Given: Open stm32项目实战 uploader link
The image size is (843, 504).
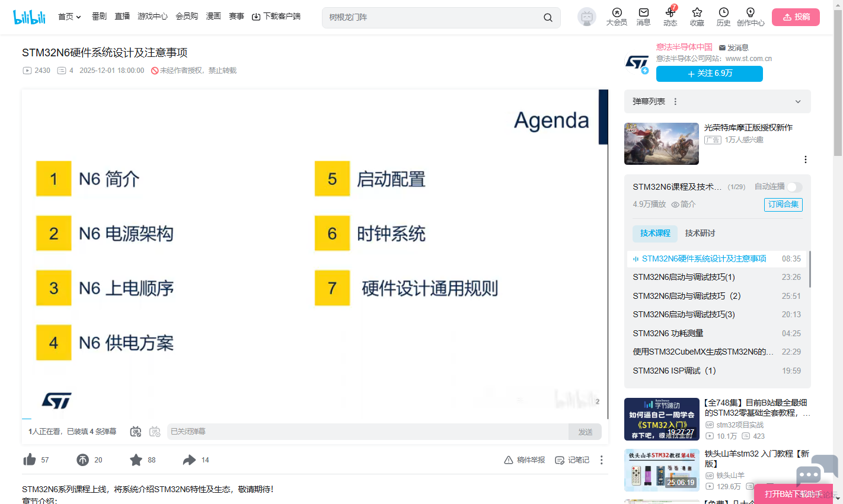Looking at the screenshot, I should [x=740, y=425].
